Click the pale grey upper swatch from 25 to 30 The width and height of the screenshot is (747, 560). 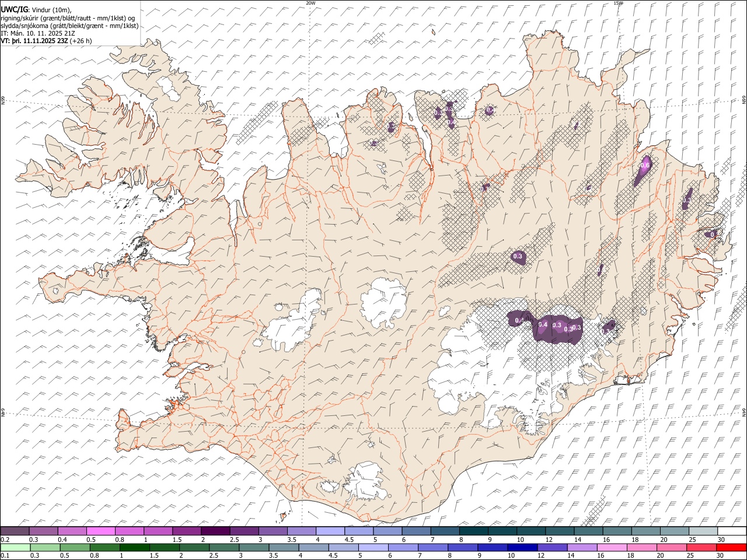click(703, 531)
